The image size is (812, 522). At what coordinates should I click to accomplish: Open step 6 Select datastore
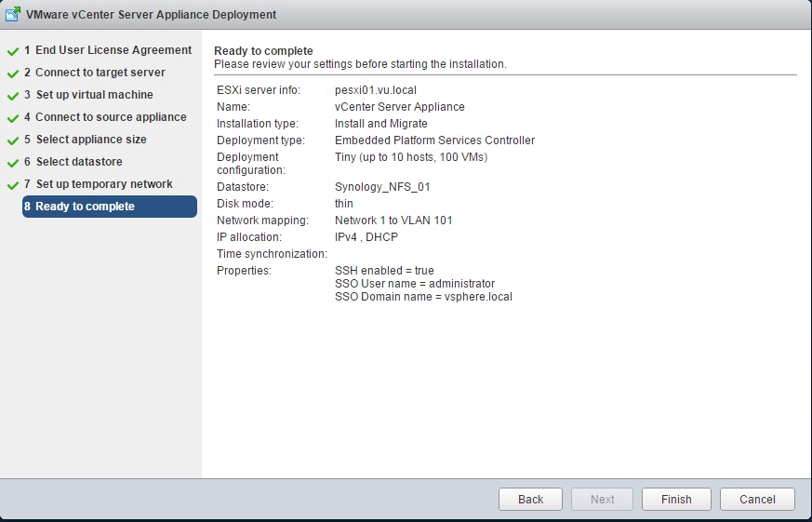(x=73, y=162)
